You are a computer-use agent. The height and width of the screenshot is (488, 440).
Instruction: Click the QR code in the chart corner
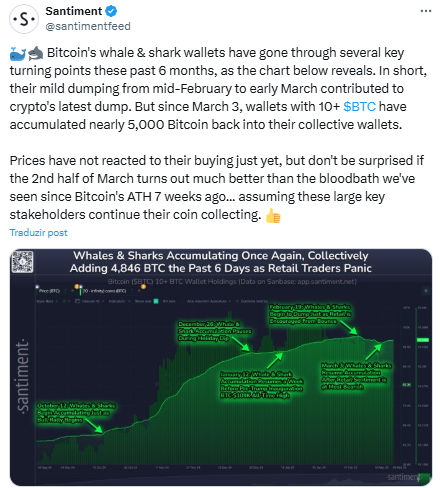22,262
